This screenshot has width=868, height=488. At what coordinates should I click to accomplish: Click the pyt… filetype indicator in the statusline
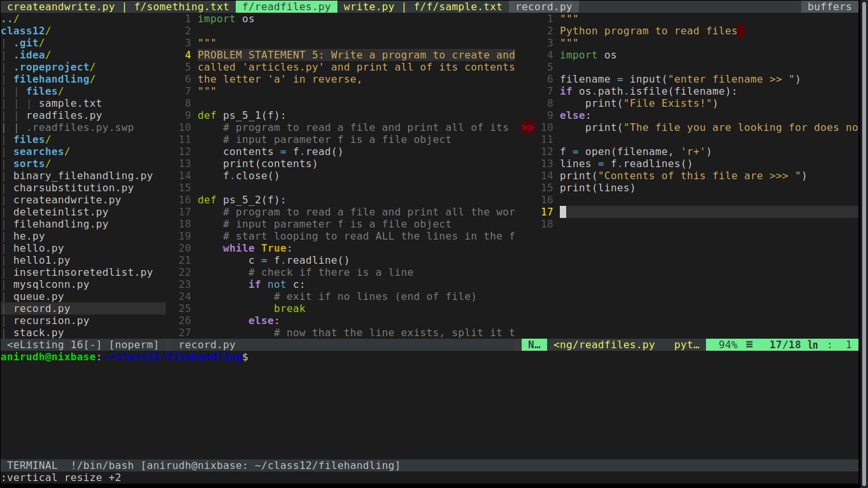tap(686, 344)
